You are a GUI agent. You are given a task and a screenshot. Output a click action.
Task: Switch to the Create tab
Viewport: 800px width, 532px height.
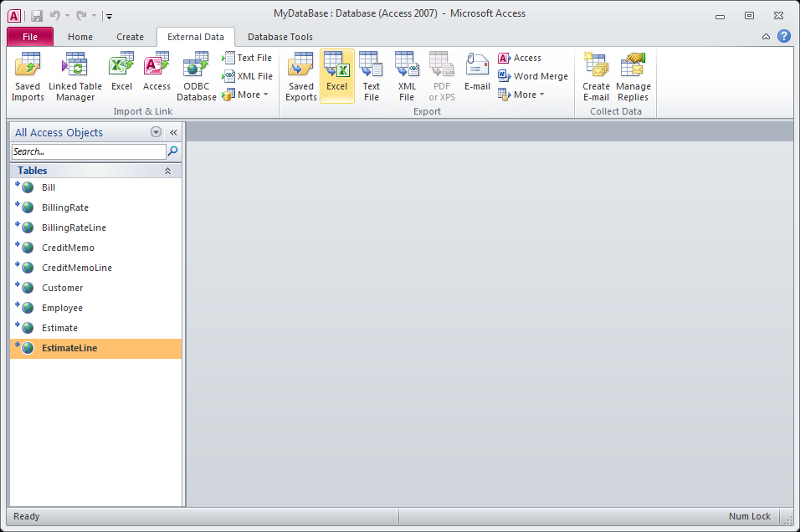tap(130, 37)
